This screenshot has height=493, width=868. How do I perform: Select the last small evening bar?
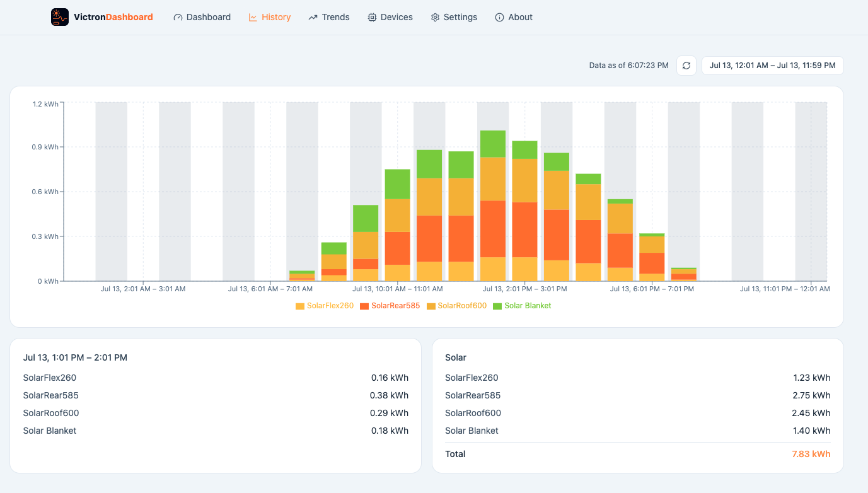tap(684, 274)
